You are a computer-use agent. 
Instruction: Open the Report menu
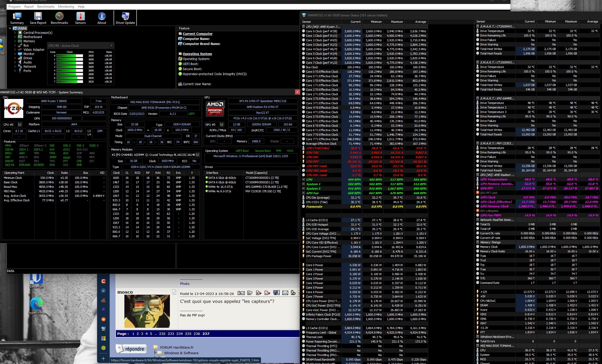click(29, 7)
